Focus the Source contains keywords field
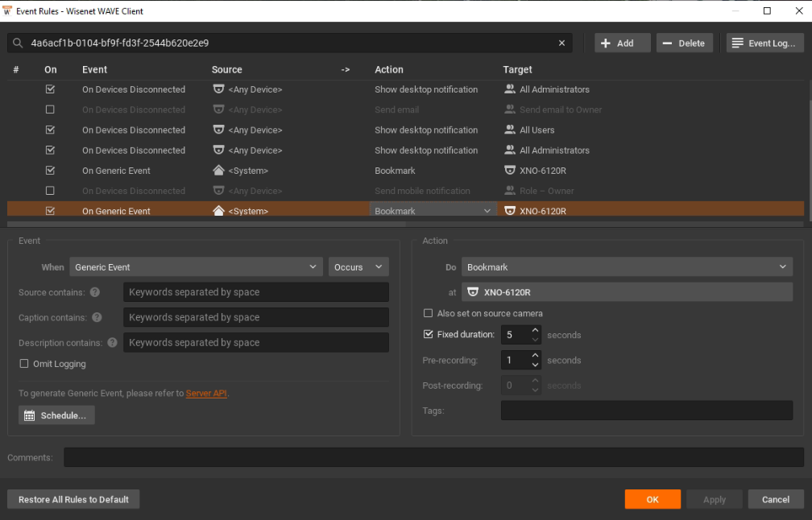The image size is (812, 520). (256, 292)
